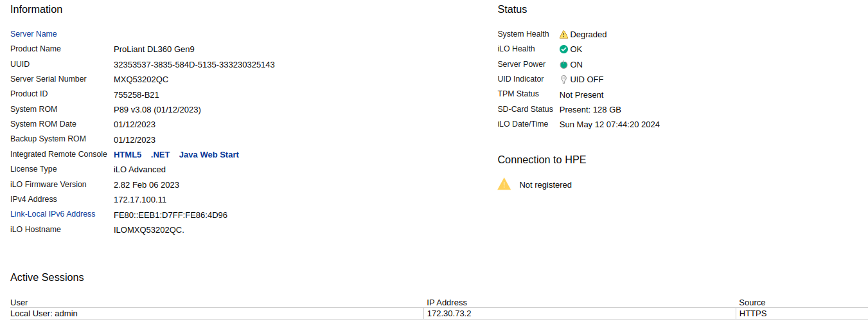The width and height of the screenshot is (868, 324).
Task: Launch the Java Web Start console
Action: coord(209,155)
